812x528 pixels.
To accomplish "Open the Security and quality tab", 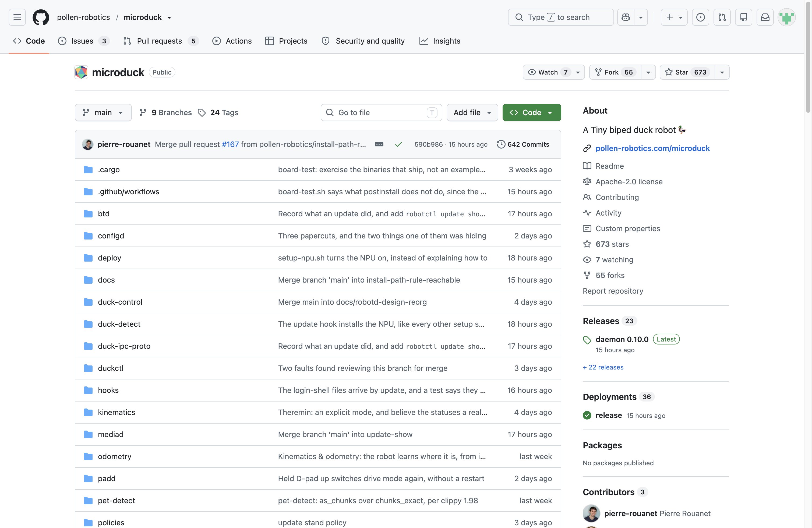I will coord(363,41).
